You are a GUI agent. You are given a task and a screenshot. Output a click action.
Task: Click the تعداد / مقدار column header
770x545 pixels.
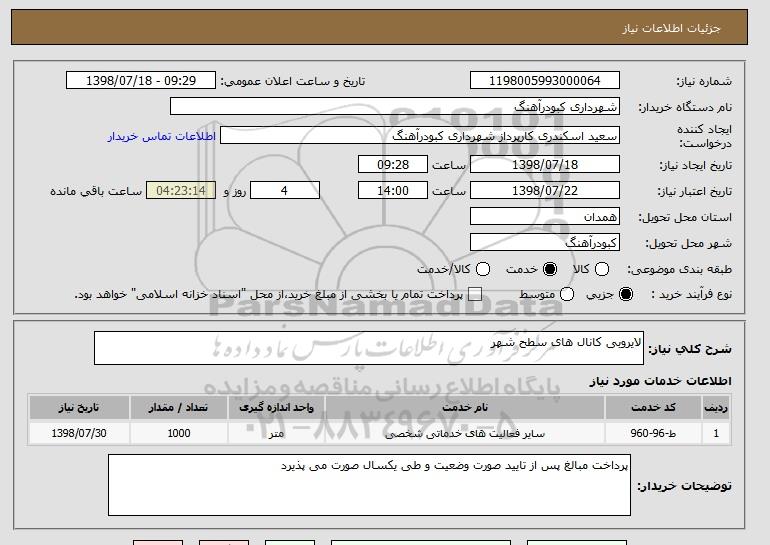pos(178,408)
